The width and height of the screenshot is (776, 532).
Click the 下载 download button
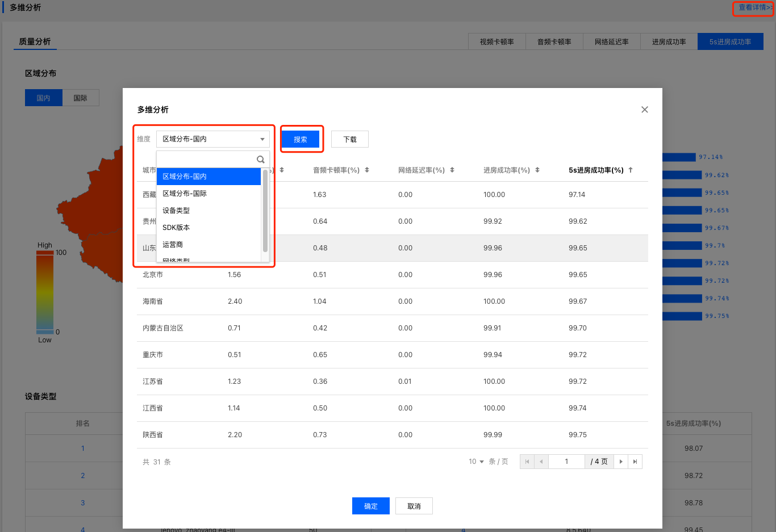(x=350, y=139)
